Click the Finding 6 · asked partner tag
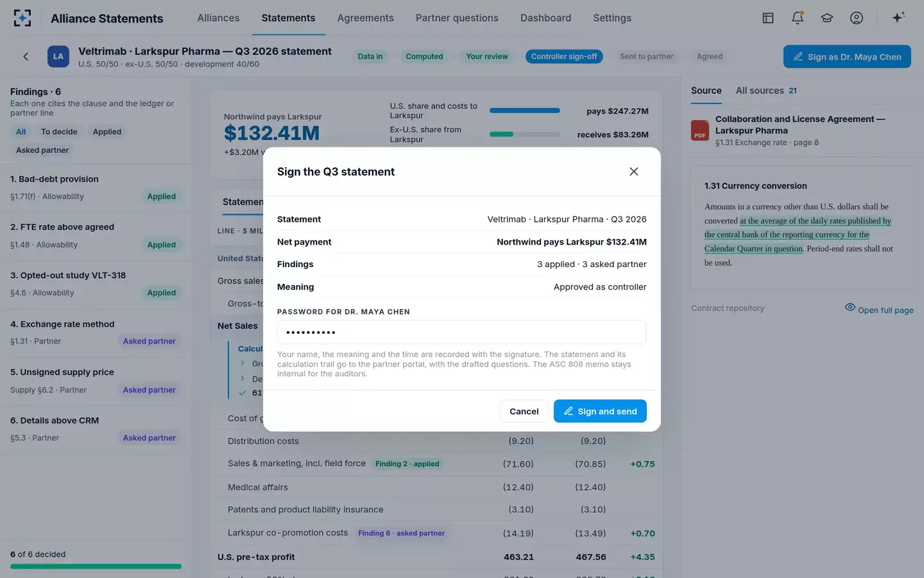 tap(402, 533)
